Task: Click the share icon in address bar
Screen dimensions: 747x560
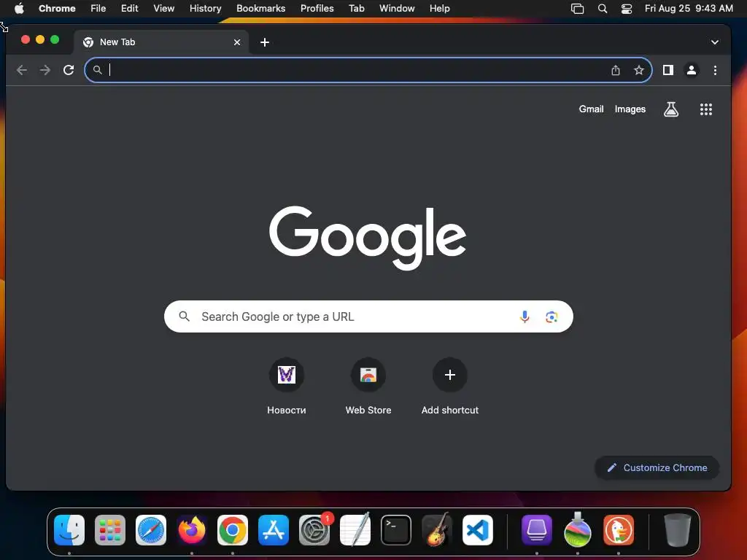Action: [x=616, y=70]
